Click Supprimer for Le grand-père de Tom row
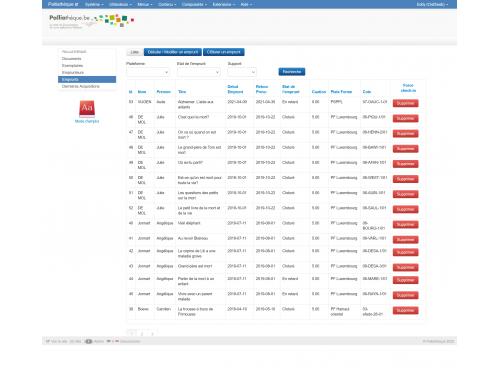This screenshot has height=370, width=500. pos(405,149)
